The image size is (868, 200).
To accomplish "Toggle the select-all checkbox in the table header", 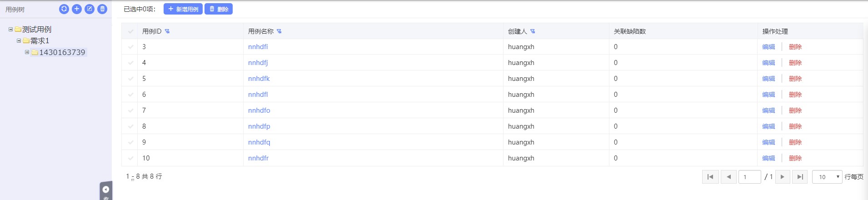I will [131, 31].
